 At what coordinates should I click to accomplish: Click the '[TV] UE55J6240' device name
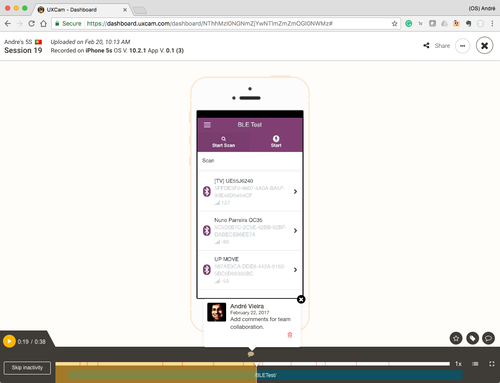234,181
